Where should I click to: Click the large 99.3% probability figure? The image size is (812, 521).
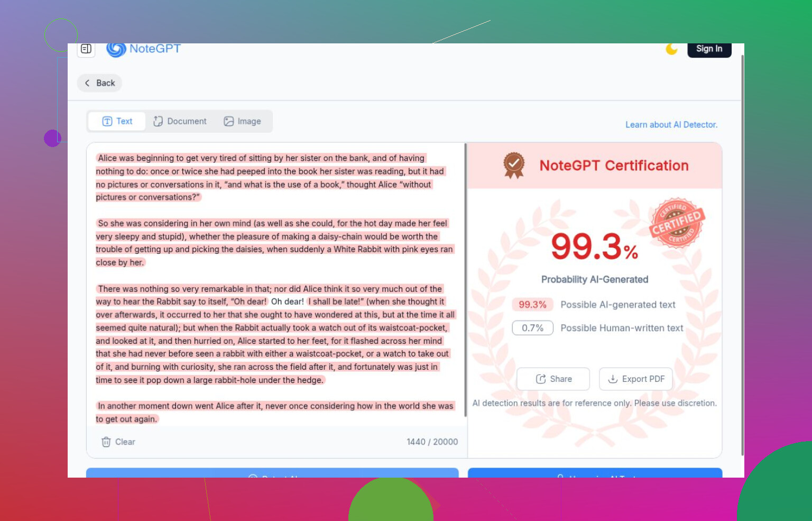pyautogui.click(x=594, y=246)
